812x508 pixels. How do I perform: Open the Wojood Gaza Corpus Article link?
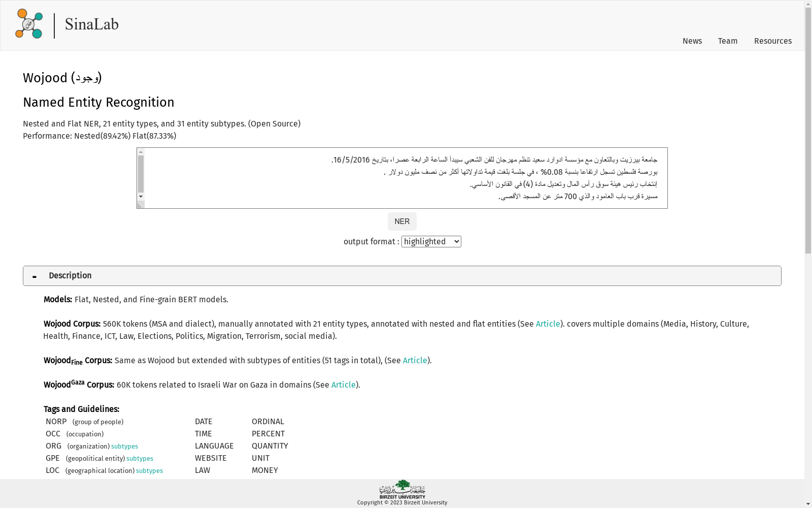coord(343,385)
